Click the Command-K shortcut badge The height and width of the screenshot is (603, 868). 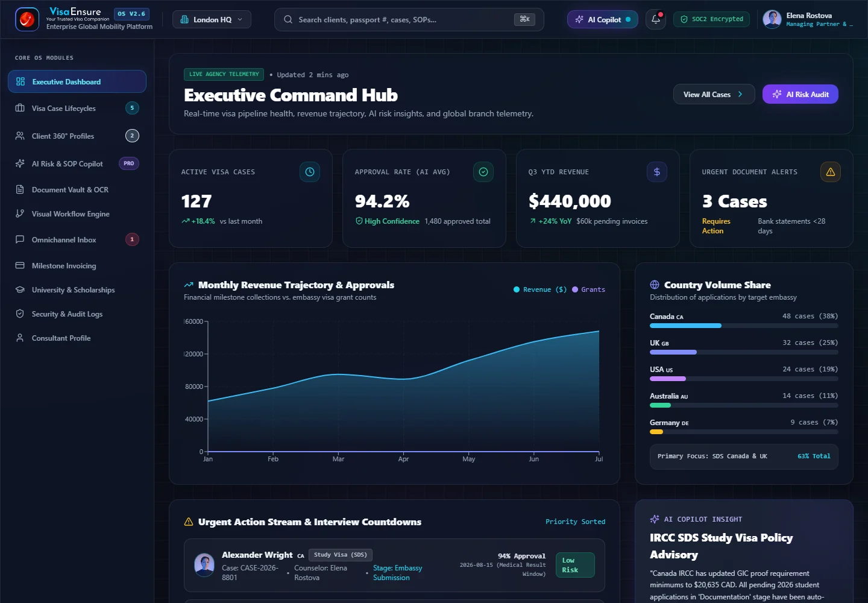(x=524, y=19)
